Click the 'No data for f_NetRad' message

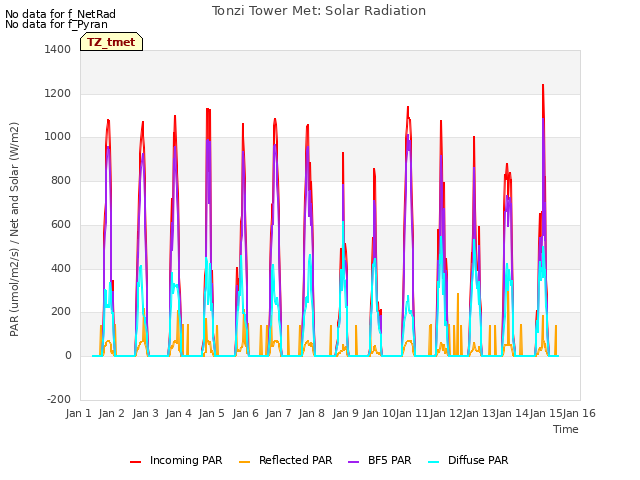click(x=60, y=14)
